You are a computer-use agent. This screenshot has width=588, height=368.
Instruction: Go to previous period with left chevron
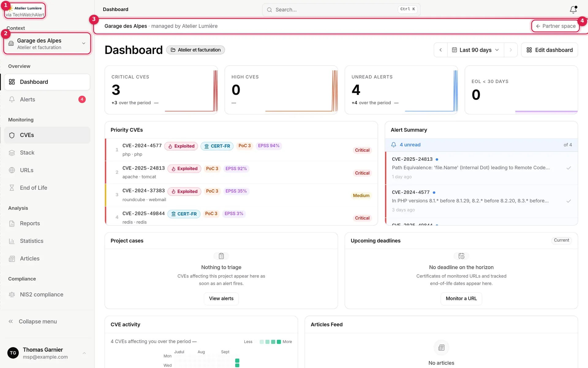click(x=441, y=50)
